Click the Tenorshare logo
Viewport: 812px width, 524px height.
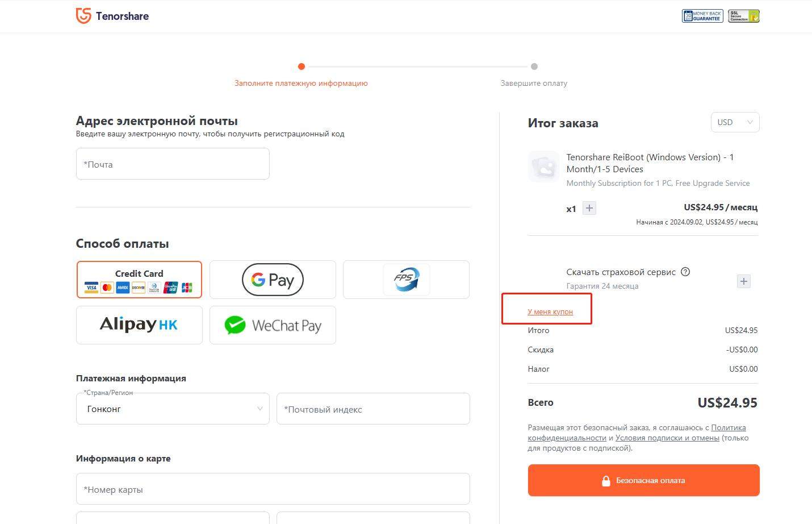pyautogui.click(x=112, y=16)
